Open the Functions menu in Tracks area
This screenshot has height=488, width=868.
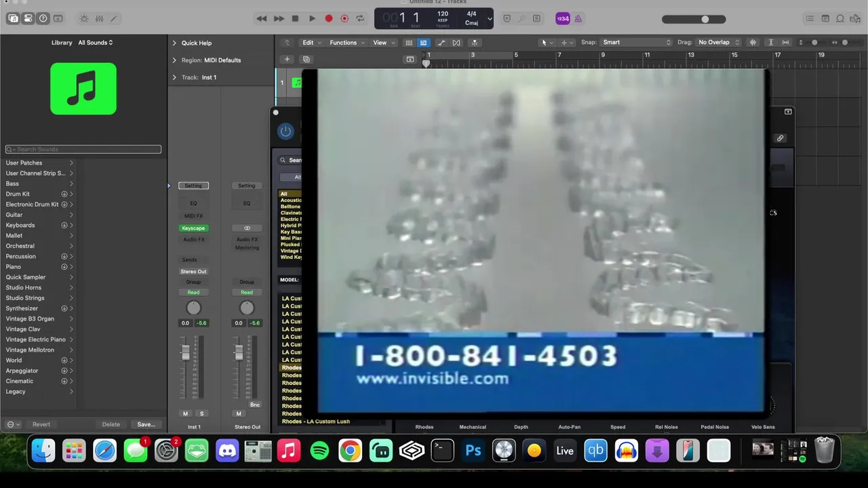347,42
